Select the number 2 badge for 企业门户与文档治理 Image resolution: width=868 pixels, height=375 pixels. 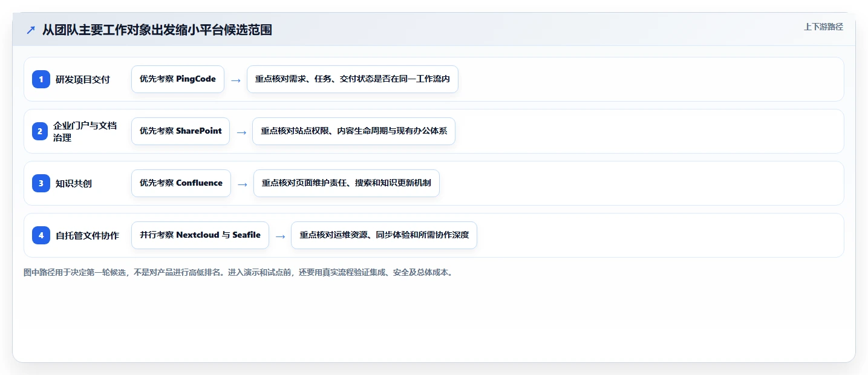coord(41,131)
